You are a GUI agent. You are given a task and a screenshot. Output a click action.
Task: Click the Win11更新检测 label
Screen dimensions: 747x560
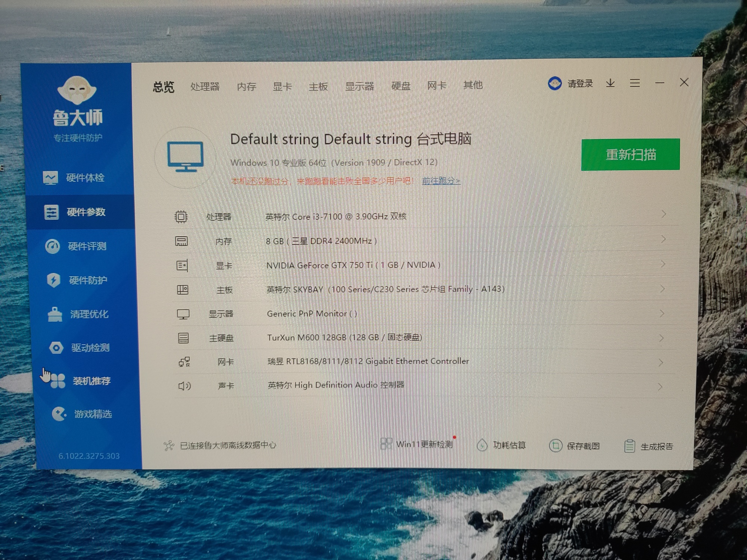[x=424, y=444]
